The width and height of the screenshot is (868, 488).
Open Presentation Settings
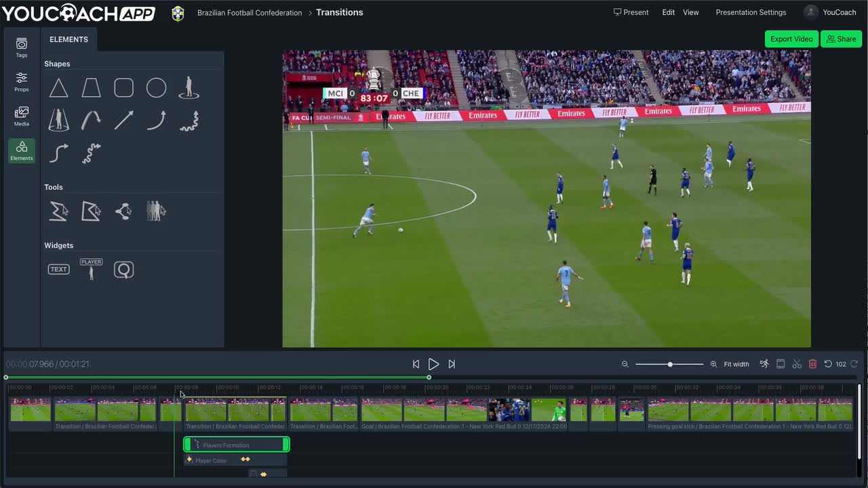(x=751, y=12)
